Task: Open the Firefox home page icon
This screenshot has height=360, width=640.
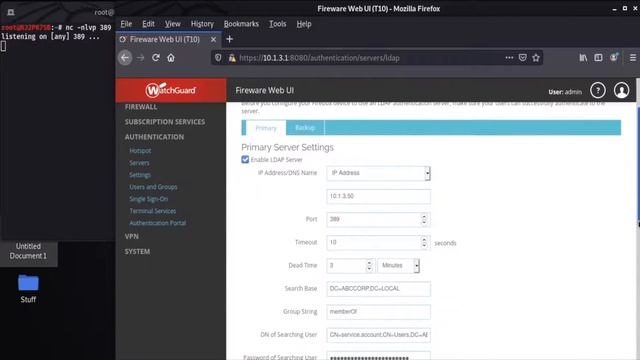Action: [171, 58]
